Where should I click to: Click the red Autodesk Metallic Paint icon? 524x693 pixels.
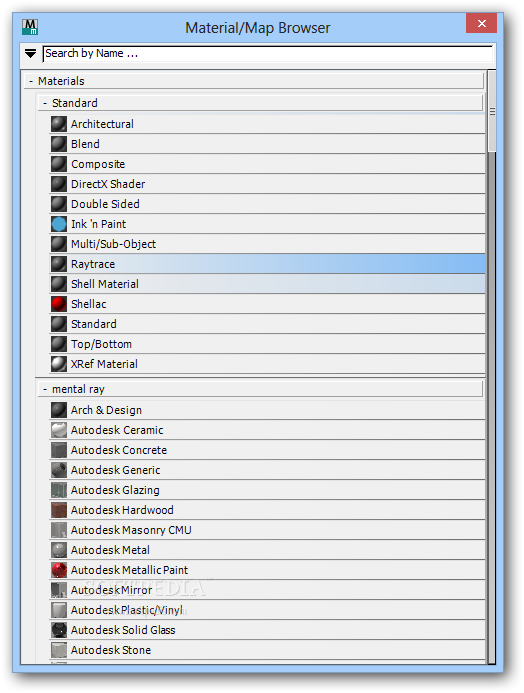point(59,570)
